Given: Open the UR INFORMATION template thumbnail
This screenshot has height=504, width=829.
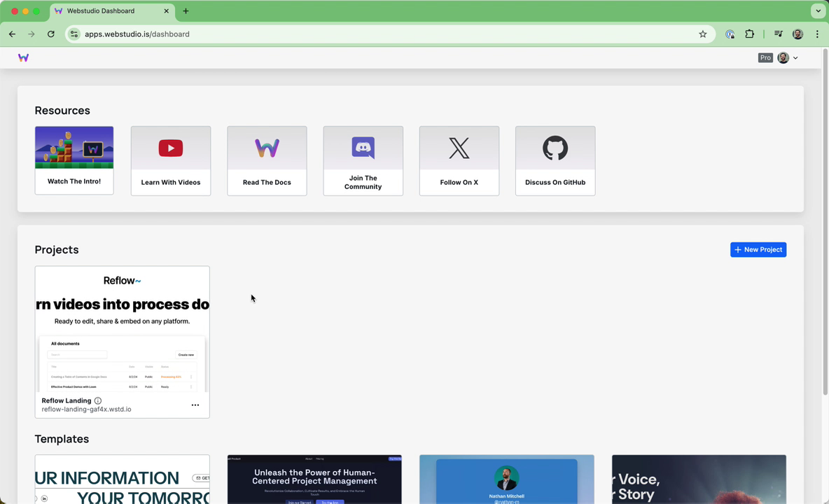Looking at the screenshot, I should coord(122,479).
